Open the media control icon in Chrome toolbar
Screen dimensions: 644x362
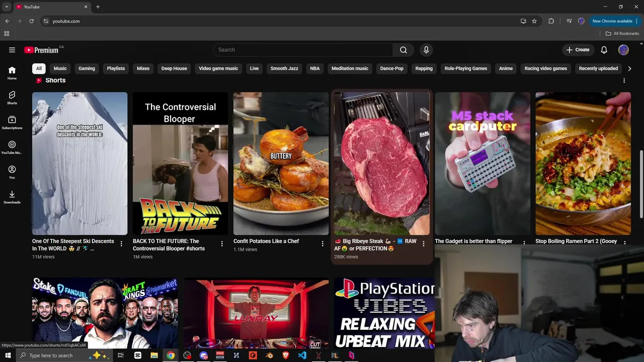tap(569, 21)
